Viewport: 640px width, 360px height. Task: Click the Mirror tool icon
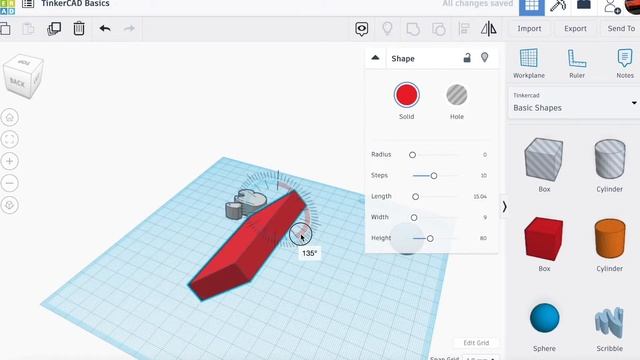489,29
